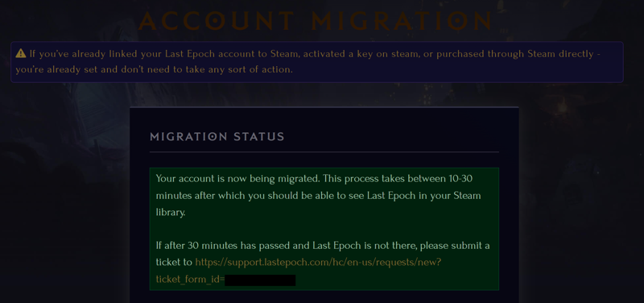
Task: Click the Steam linking notice banner text
Action: coord(308,62)
